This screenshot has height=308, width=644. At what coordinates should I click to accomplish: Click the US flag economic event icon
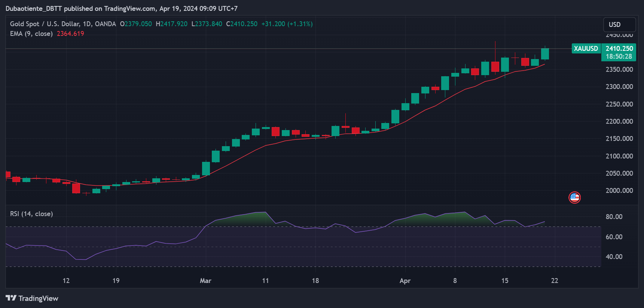coord(574,197)
